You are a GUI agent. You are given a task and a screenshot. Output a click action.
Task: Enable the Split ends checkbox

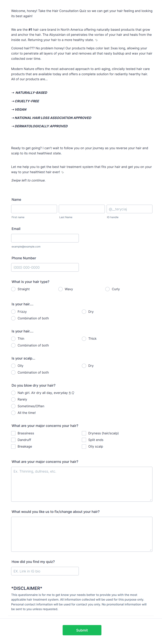[84, 440]
